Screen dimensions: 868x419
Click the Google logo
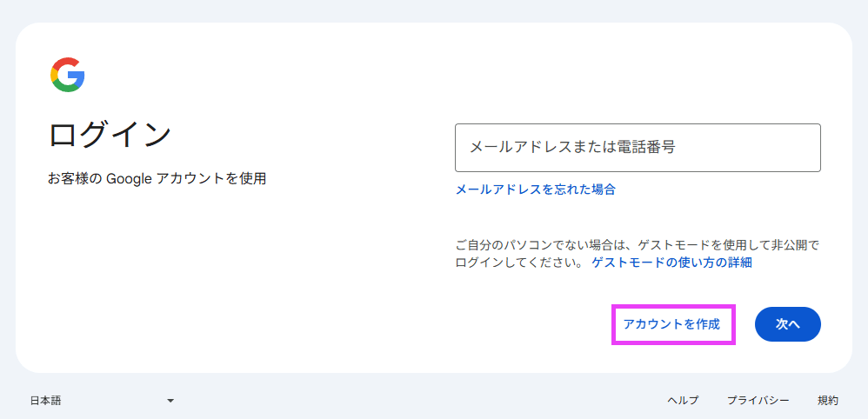(x=68, y=75)
